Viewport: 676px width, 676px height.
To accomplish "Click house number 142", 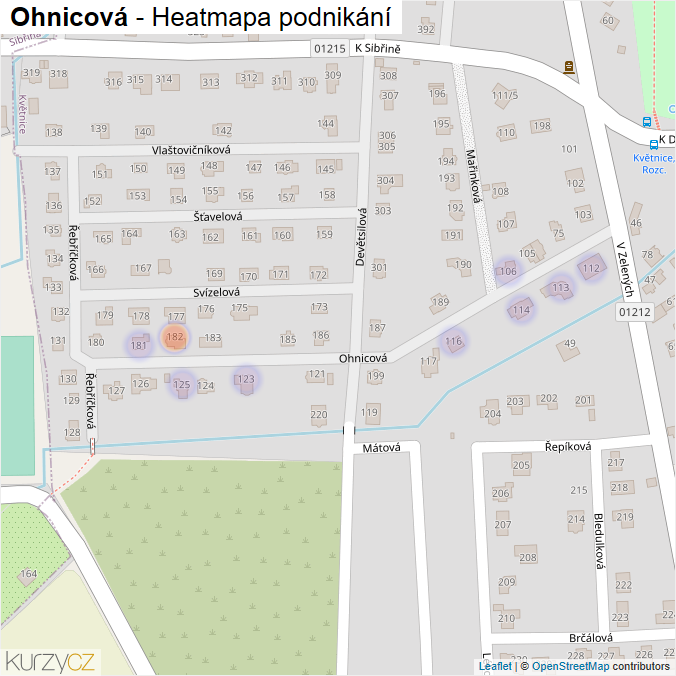I will [x=223, y=130].
